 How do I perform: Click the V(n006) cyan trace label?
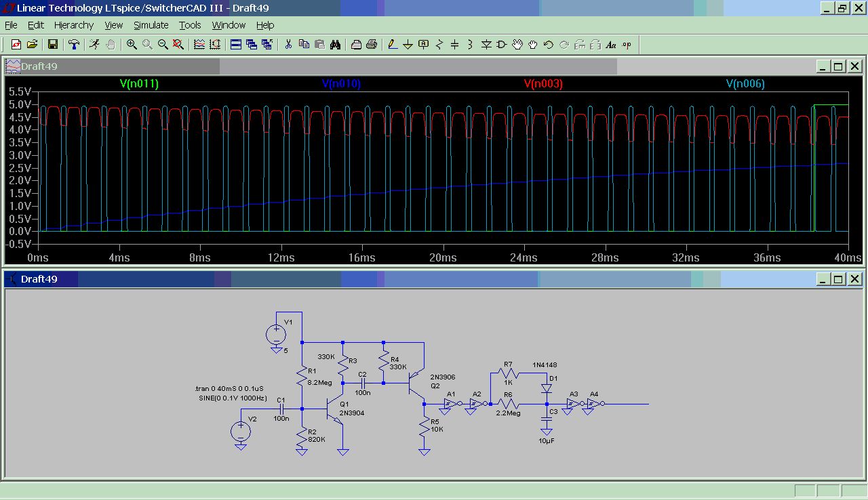tap(745, 84)
